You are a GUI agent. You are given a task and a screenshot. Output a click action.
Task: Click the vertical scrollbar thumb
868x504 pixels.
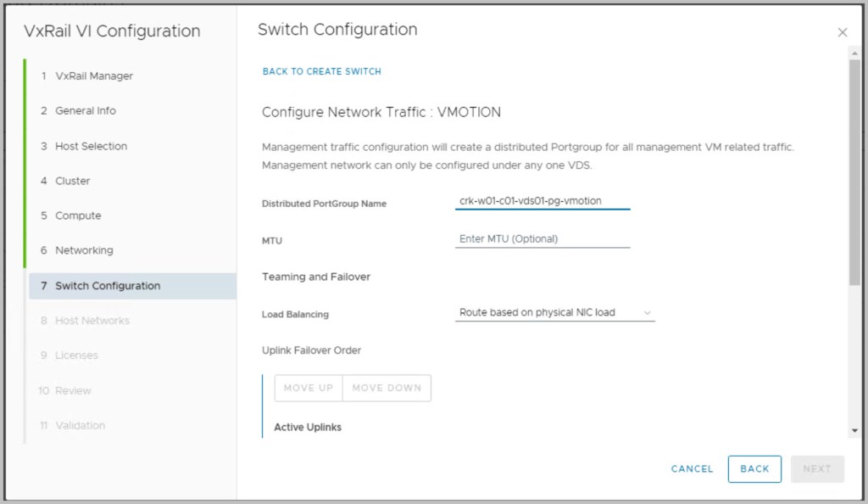point(854,170)
